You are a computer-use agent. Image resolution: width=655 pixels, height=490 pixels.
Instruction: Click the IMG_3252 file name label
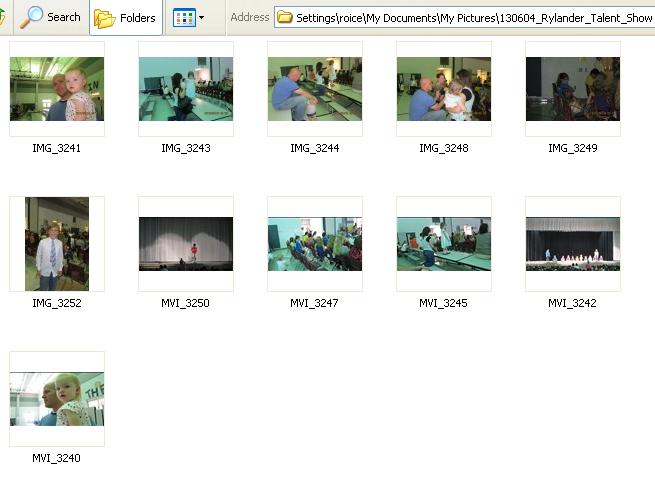(57, 303)
